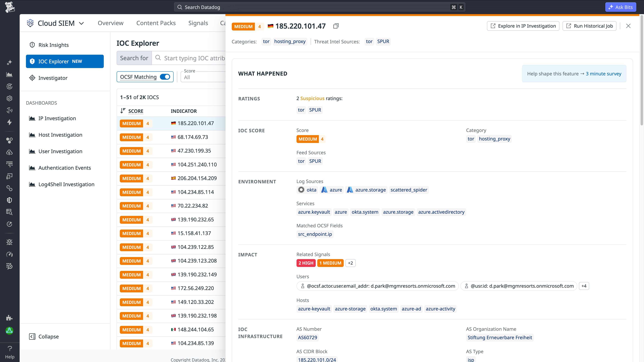Open the Integrations puzzle-piece icon in left rail
This screenshot has width=644, height=362.
pos(9,318)
